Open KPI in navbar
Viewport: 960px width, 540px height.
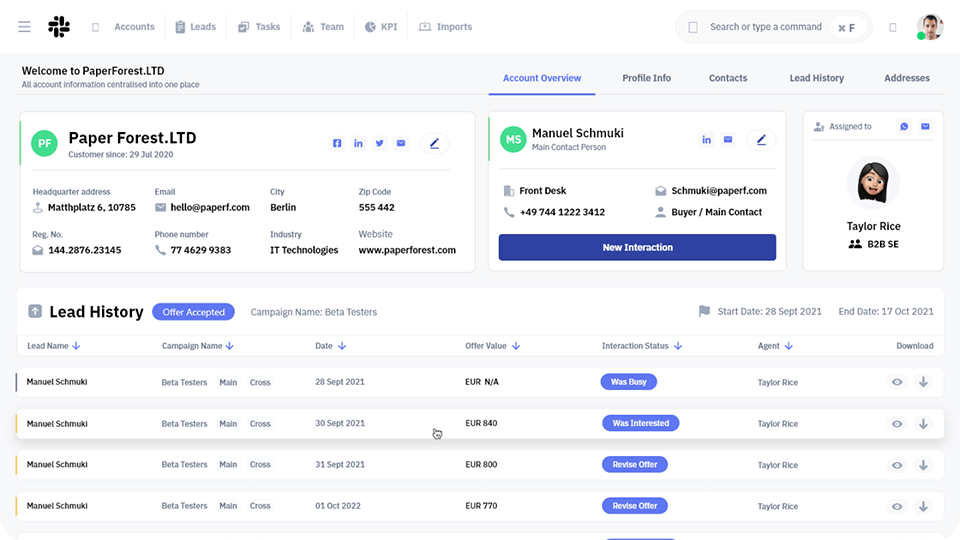pos(381,27)
